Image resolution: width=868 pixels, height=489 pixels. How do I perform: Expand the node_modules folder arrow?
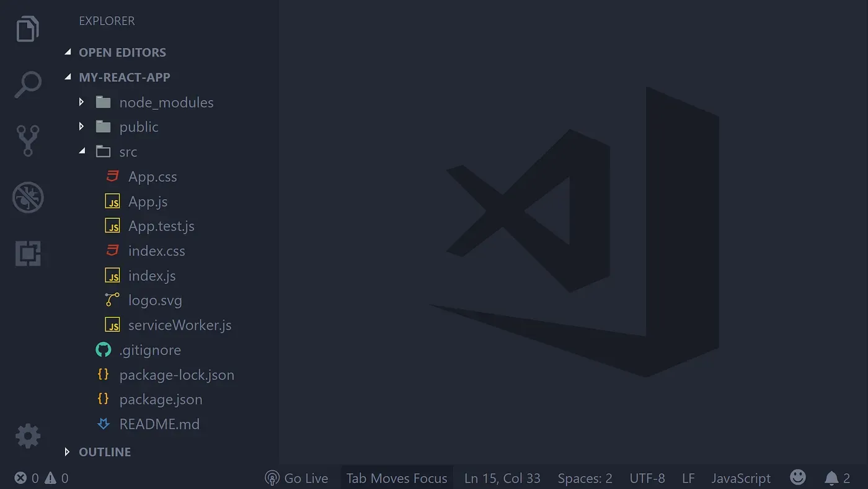click(81, 102)
